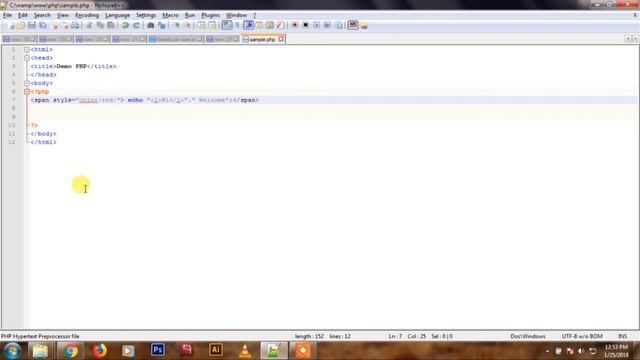Open the Language menu
Image resolution: width=640 pixels, height=360 pixels.
(117, 15)
